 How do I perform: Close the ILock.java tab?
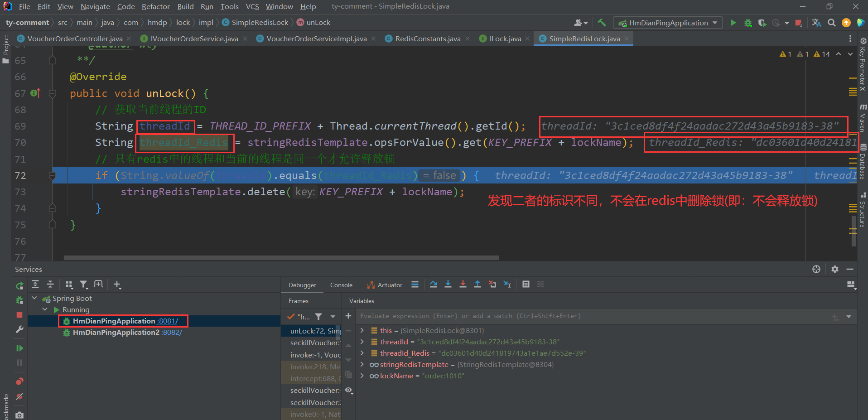coord(527,39)
